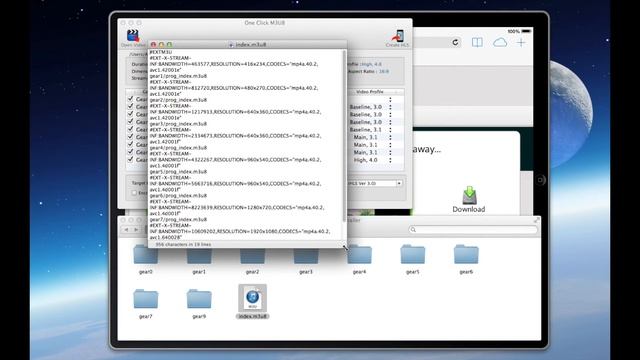Click the Create HLS phone icon
This screenshot has height=360, width=640.
tap(398, 36)
